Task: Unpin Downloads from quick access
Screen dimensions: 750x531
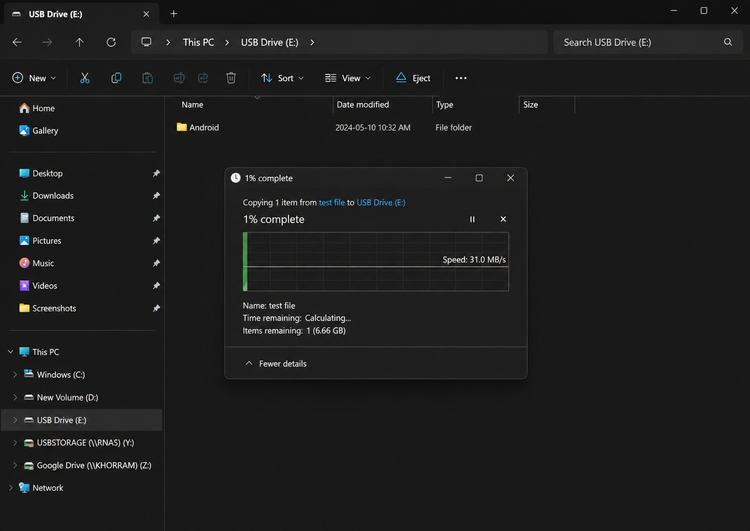Action: click(156, 196)
